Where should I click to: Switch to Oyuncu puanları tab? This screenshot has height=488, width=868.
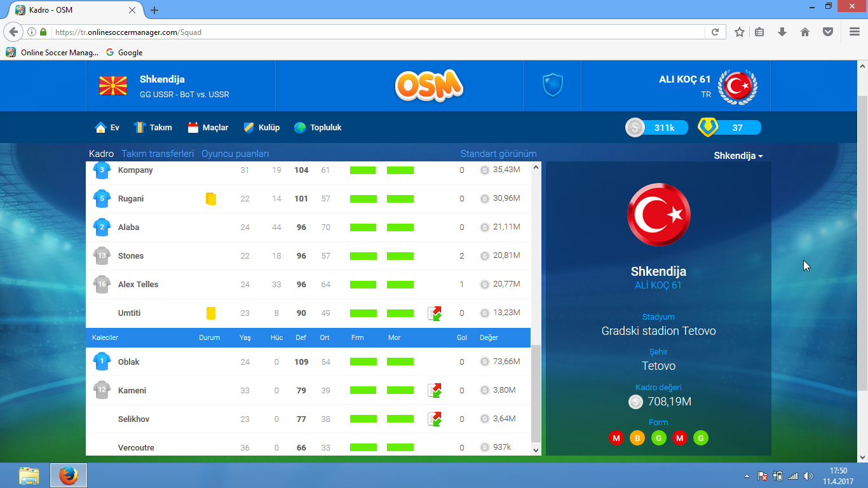[235, 154]
